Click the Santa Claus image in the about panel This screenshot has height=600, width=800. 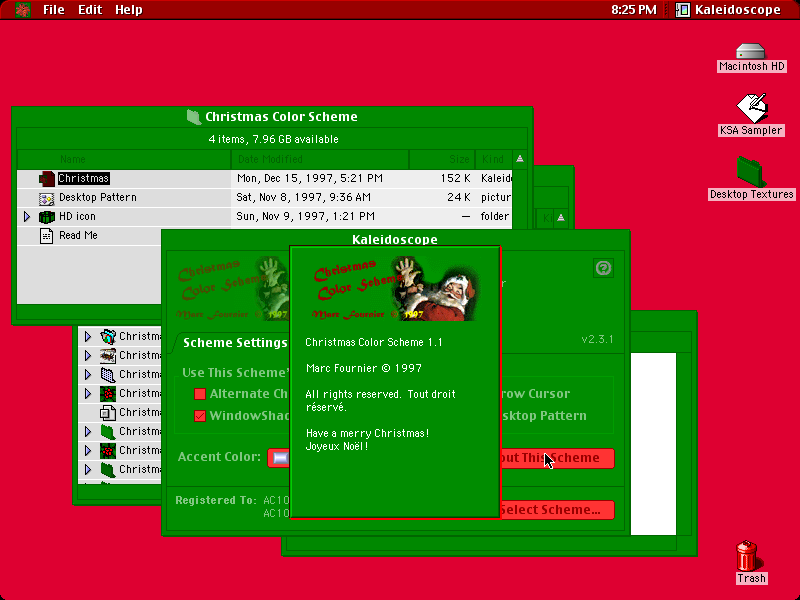point(436,288)
